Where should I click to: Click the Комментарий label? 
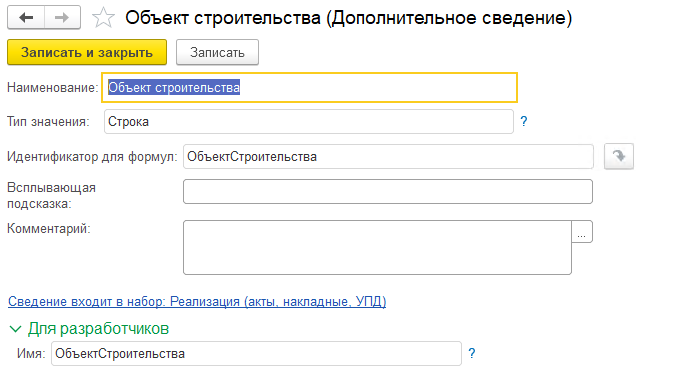(x=49, y=229)
